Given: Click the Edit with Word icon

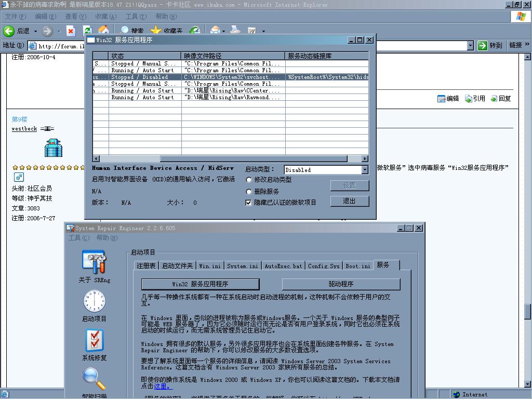Looking at the screenshot, I should [x=252, y=31].
